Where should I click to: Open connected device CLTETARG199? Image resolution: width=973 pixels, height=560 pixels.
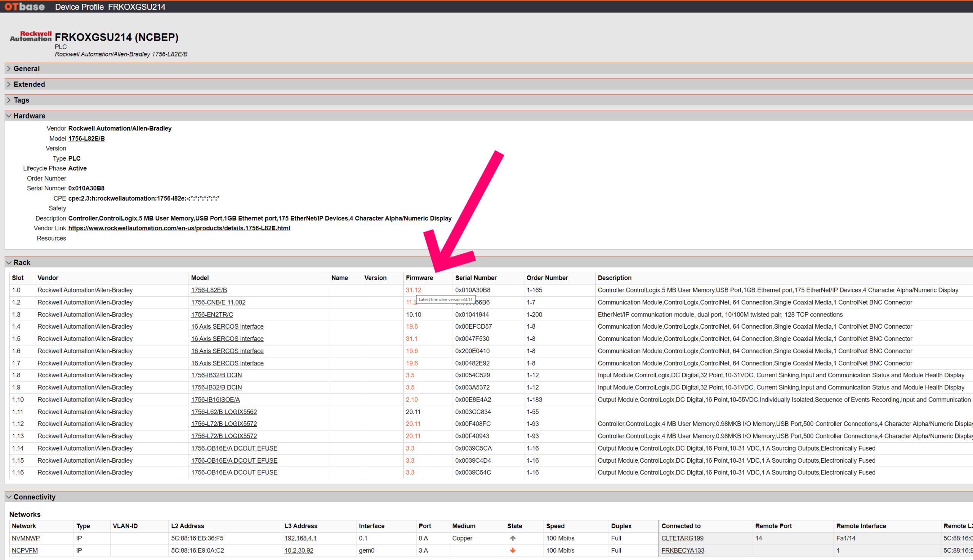(x=683, y=538)
